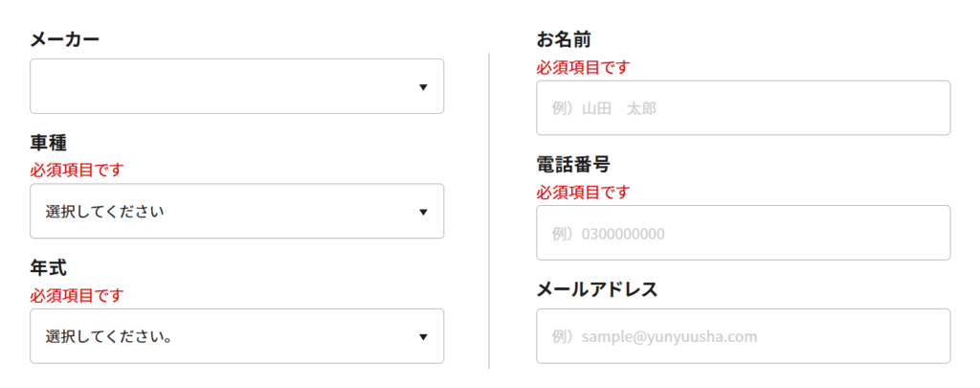Click the 電話番号 input with 0300000000 placeholder
This screenshot has width=980, height=388.
coord(743,233)
